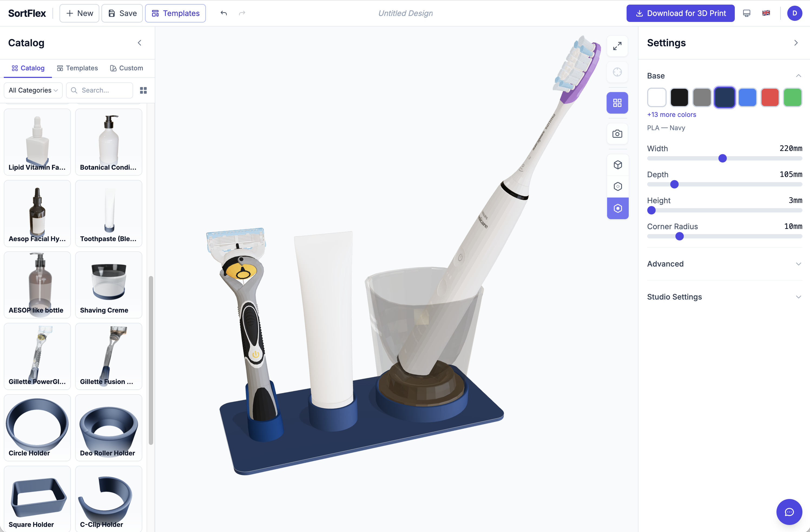Viewport: 810px width, 532px height.
Task: Open the chat support bubble icon
Action: [790, 512]
